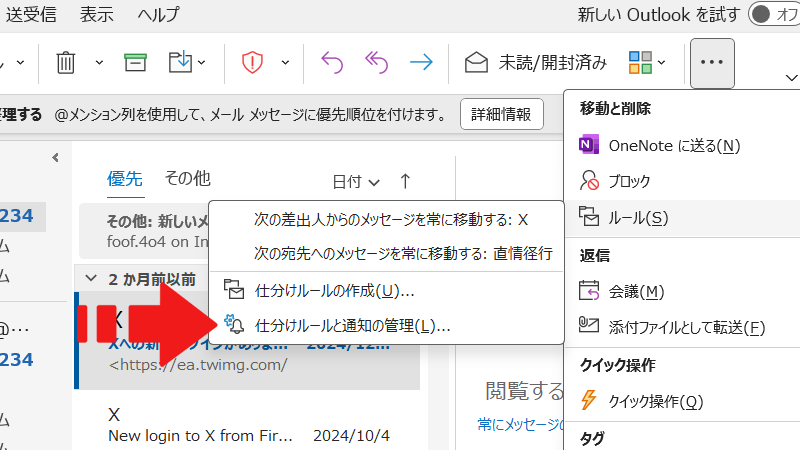The width and height of the screenshot is (800, 450).
Task: Select 仕分けルールと通知の管理(L)... menu item
Action: point(352,325)
